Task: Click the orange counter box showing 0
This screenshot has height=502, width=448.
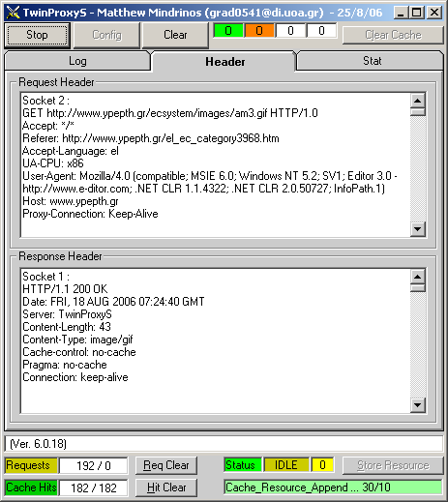Action: pyautogui.click(x=259, y=31)
